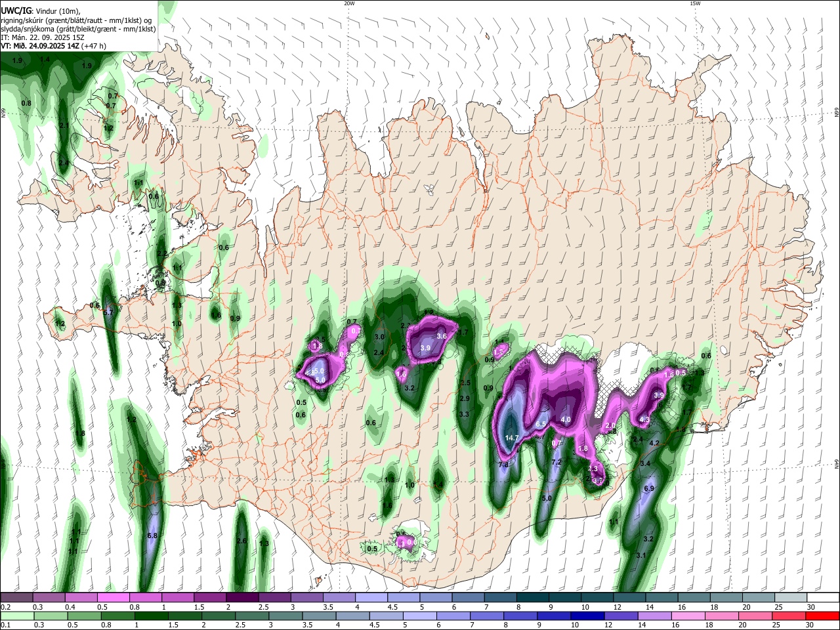Select the 'slydda/snjókoma' legend description line

pyautogui.click(x=78, y=29)
